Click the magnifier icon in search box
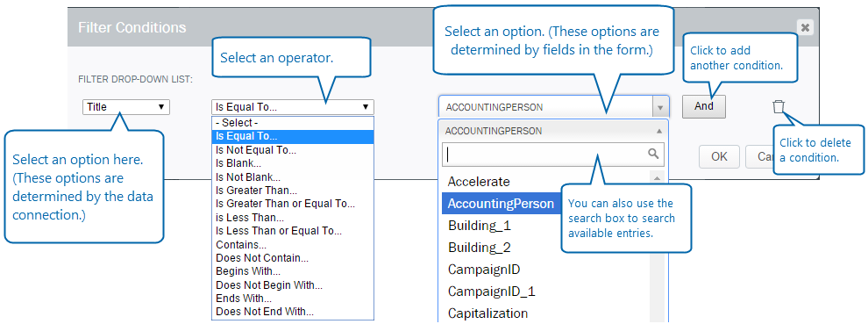 653,154
